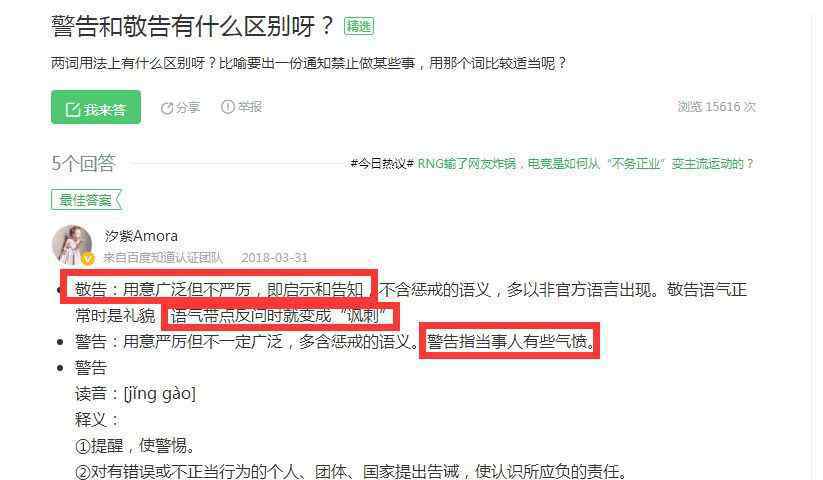The width and height of the screenshot is (823, 480).
Task: Open 汐紫Amora's avatar picture
Action: (x=72, y=245)
